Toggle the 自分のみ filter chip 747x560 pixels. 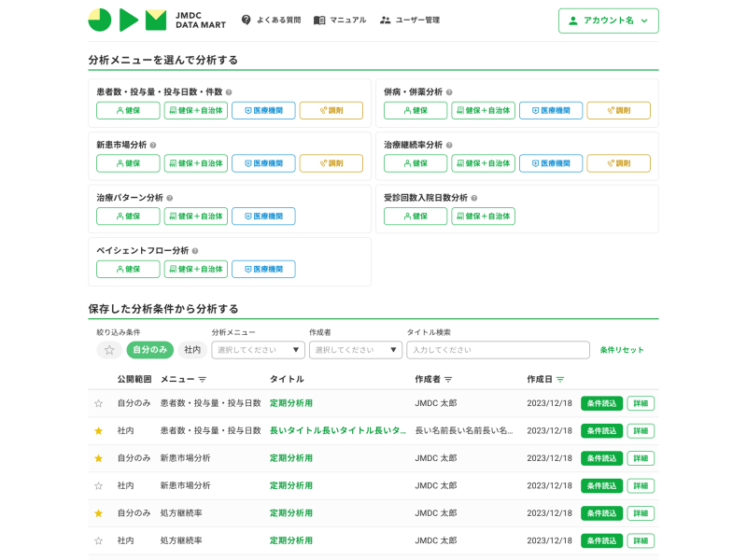(x=150, y=350)
